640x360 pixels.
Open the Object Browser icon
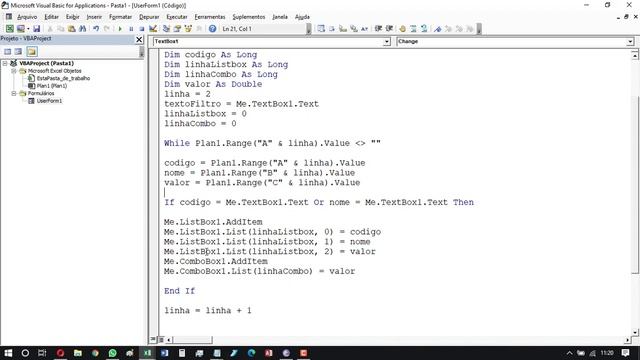[x=188, y=29]
